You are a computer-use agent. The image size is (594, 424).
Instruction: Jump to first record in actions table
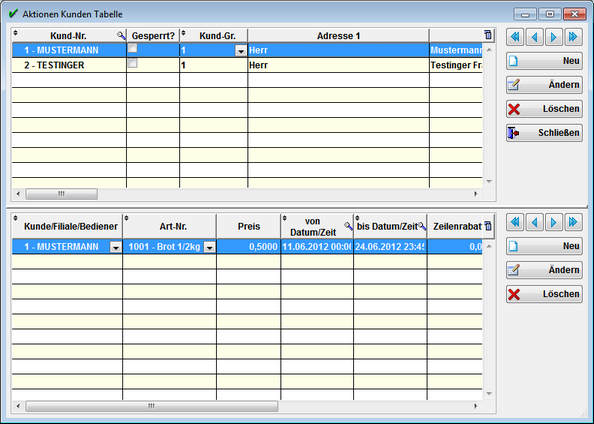[515, 222]
